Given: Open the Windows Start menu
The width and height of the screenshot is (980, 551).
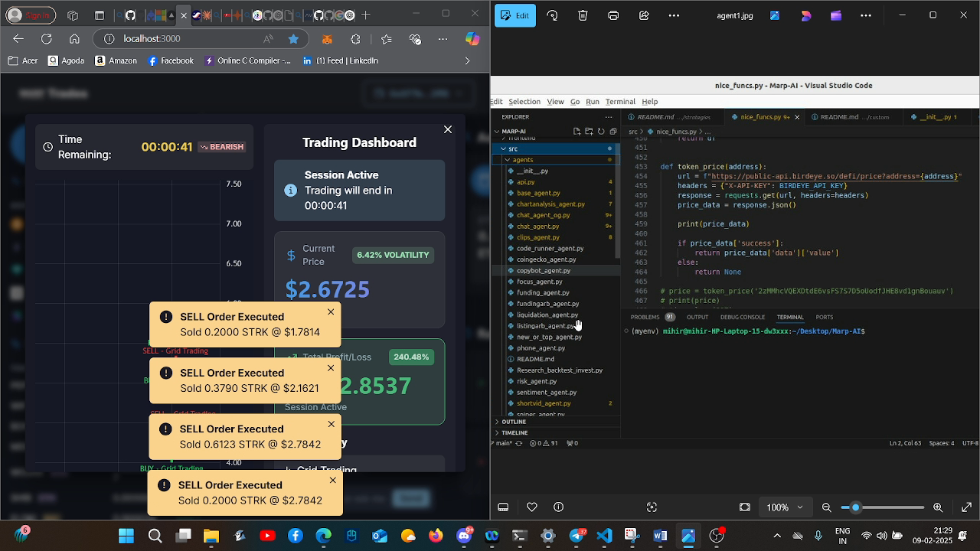Looking at the screenshot, I should point(126,536).
